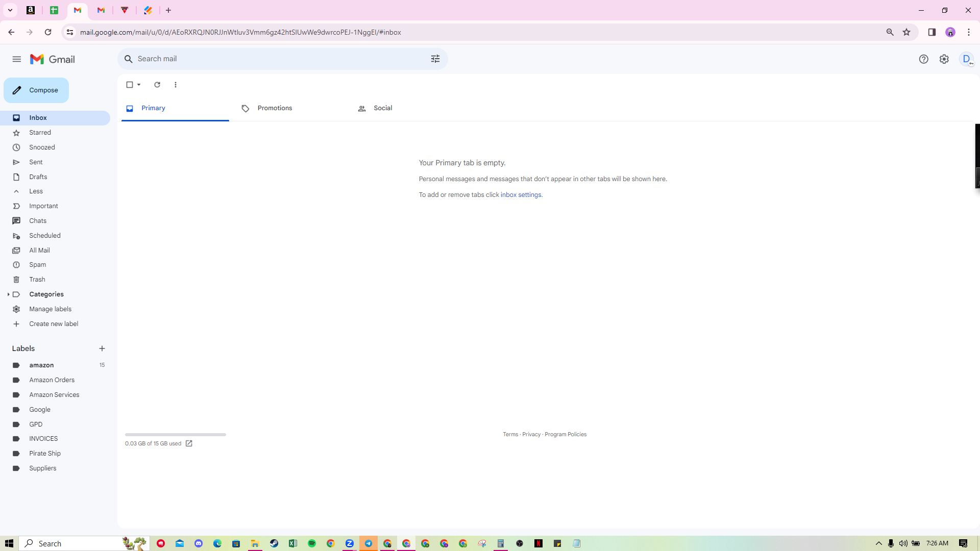
Task: Open the Privacy link
Action: pyautogui.click(x=531, y=435)
